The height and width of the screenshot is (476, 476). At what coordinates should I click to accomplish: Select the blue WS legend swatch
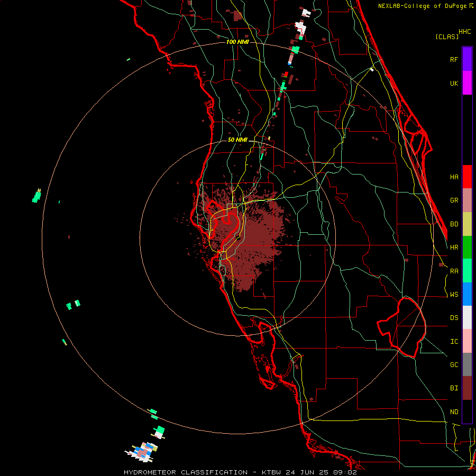(x=467, y=294)
